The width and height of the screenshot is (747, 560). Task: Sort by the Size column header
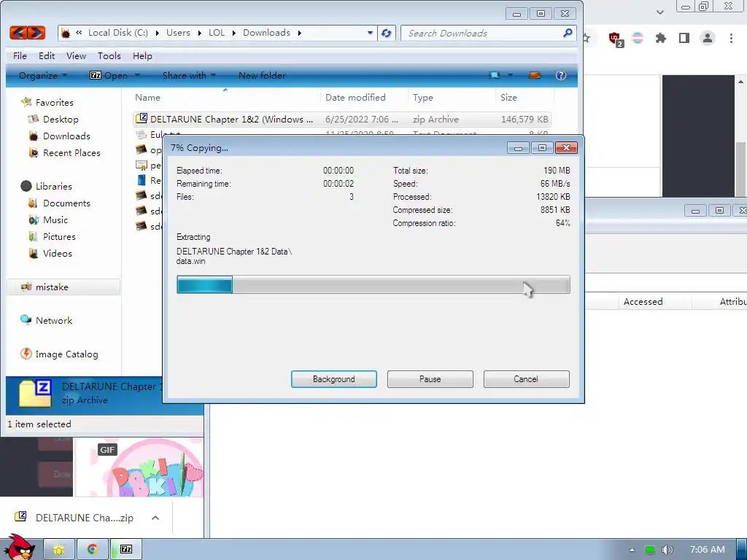pos(525,97)
